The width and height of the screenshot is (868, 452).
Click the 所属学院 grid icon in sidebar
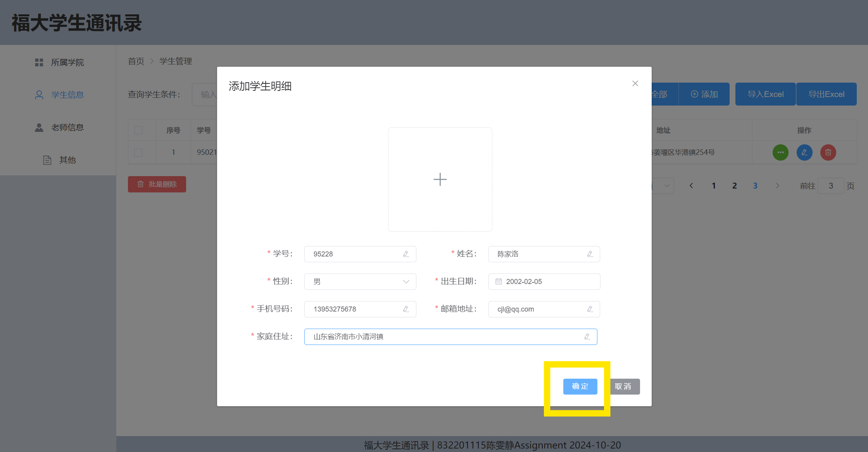[39, 62]
